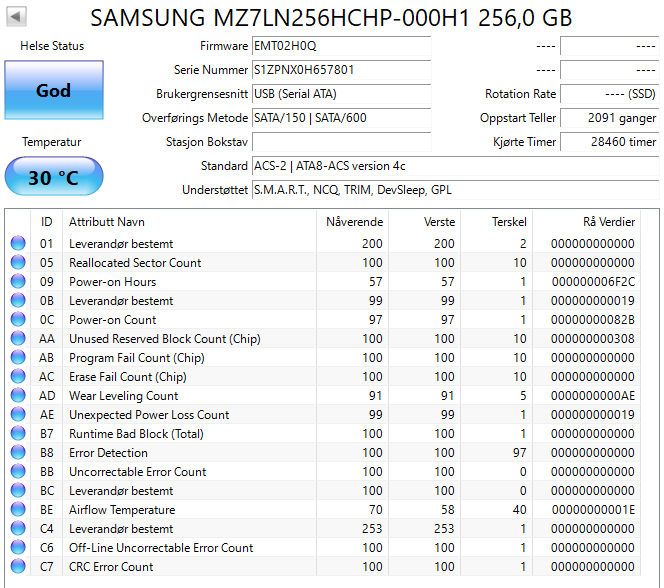Click the 30 °C temperature button
The height and width of the screenshot is (588, 664).
(x=54, y=177)
